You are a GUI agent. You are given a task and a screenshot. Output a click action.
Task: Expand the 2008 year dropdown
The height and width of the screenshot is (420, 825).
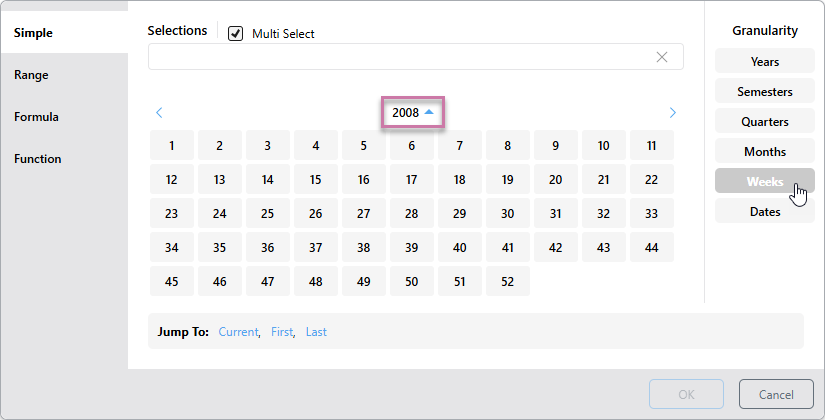click(x=413, y=113)
